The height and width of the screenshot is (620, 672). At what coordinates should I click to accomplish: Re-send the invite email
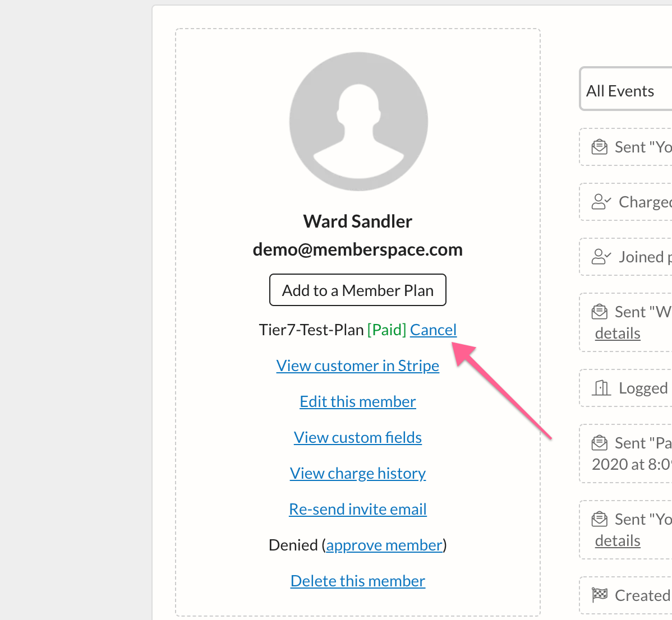pyautogui.click(x=357, y=508)
